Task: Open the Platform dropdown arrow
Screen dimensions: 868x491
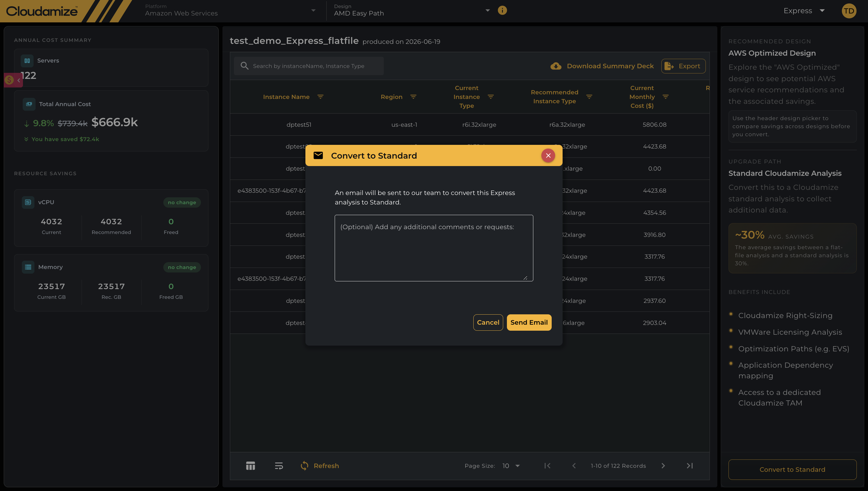Action: click(x=313, y=10)
